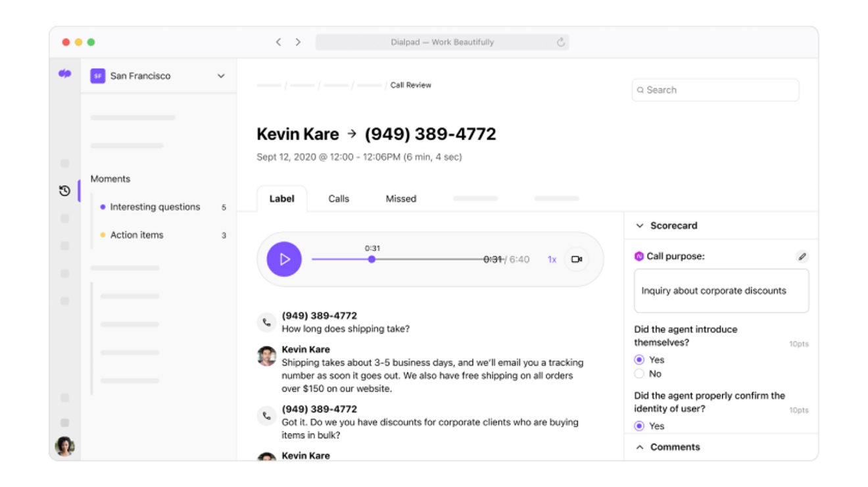The height and width of the screenshot is (487, 868).
Task: Collapse the Scorecard section
Action: click(x=639, y=225)
